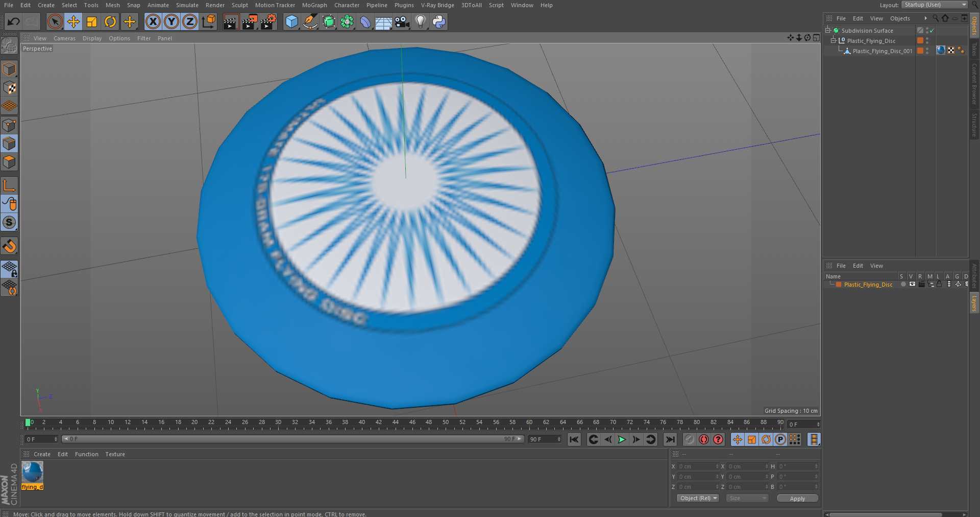
Task: Add floor/environment object icon
Action: point(383,21)
